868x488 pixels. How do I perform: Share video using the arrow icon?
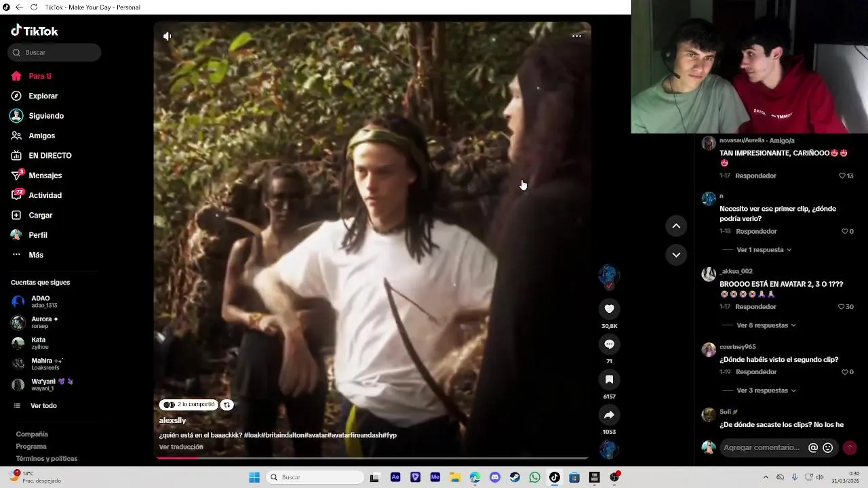coord(609,415)
